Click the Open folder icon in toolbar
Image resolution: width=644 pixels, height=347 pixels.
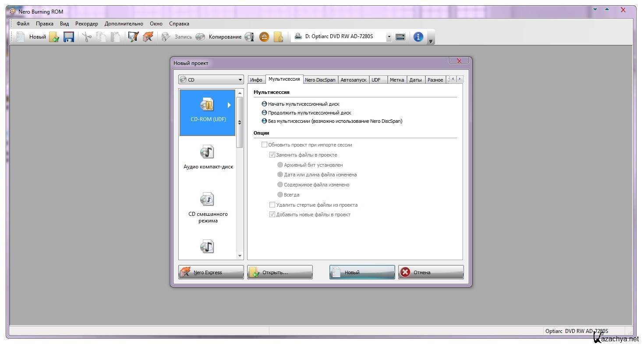[x=54, y=37]
